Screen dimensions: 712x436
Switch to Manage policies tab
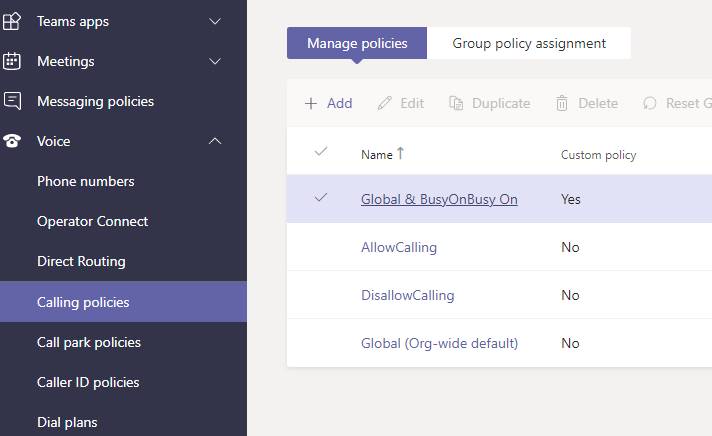357,43
